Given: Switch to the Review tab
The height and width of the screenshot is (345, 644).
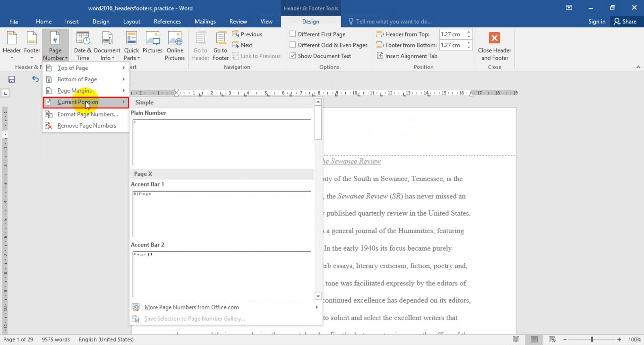Looking at the screenshot, I should pos(238,21).
